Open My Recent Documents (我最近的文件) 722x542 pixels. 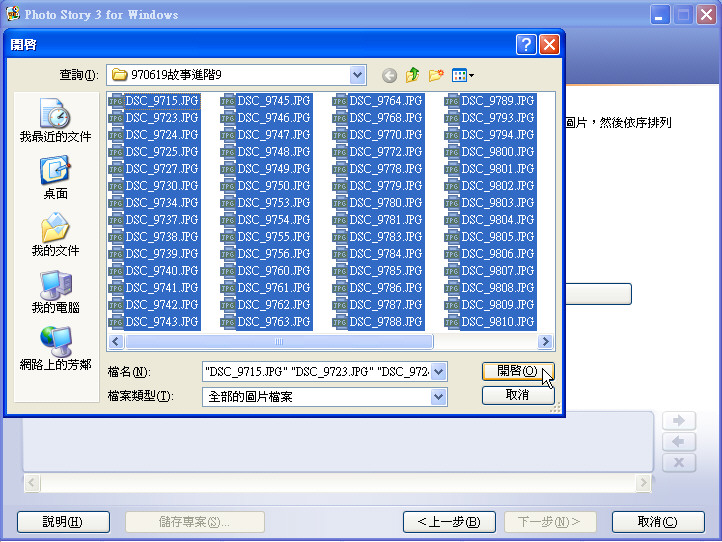click(56, 122)
